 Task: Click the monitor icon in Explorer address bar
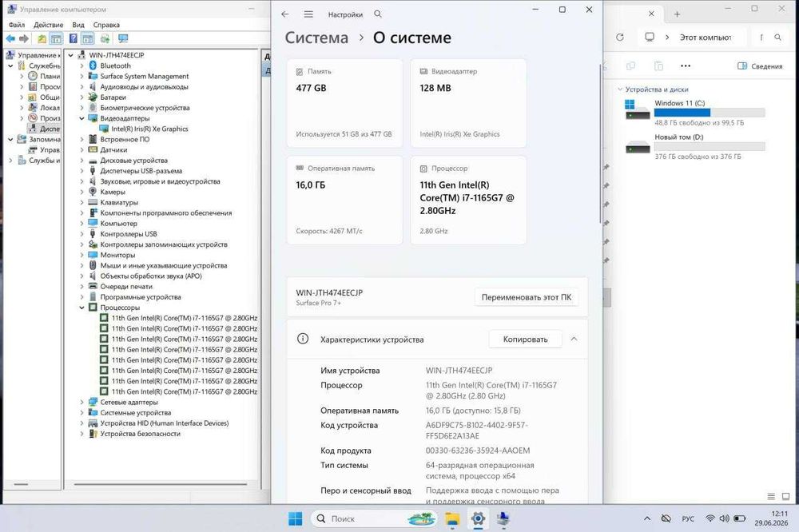pos(650,38)
